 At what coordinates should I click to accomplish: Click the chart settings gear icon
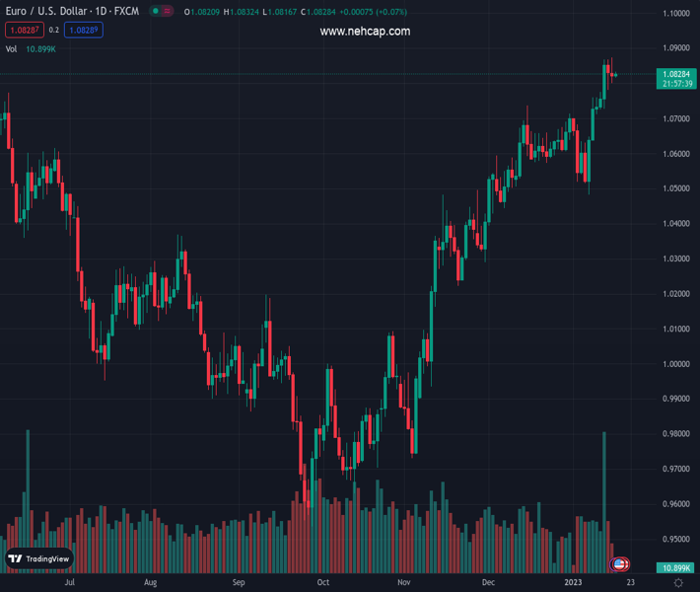coord(677,583)
